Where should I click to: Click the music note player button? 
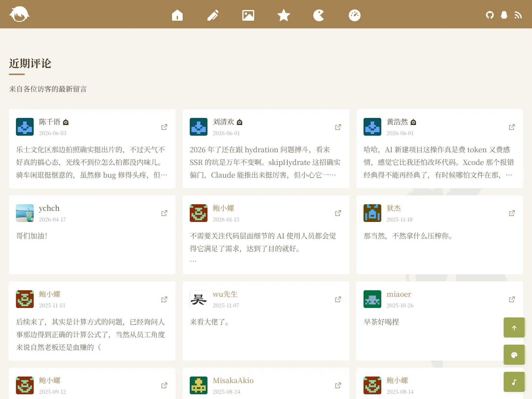click(x=514, y=382)
